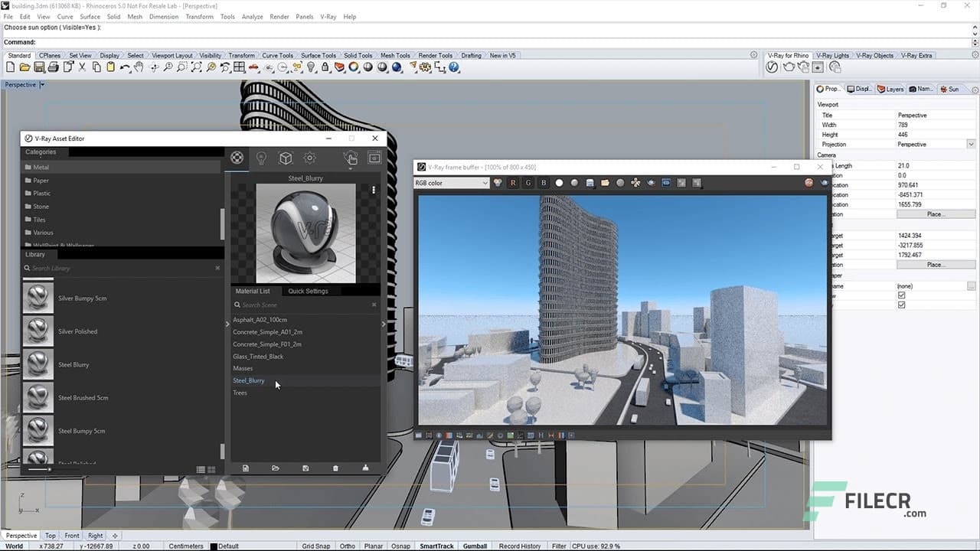Select the Steel_Blurry material in the list
980x551 pixels.
click(x=248, y=380)
